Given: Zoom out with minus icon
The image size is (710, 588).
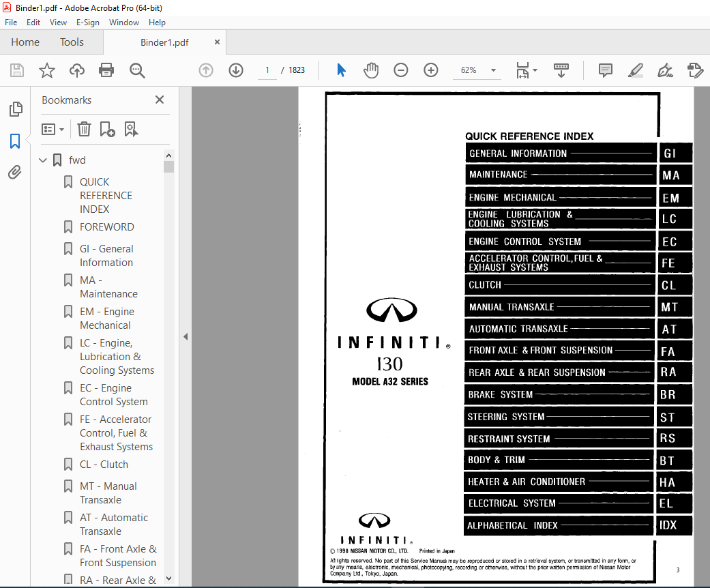Looking at the screenshot, I should click(x=401, y=70).
